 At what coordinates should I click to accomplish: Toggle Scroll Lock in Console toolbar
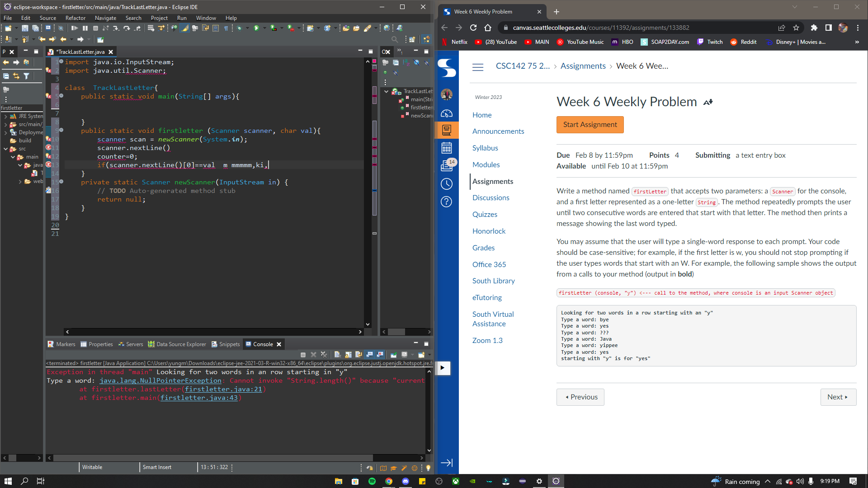coord(348,355)
